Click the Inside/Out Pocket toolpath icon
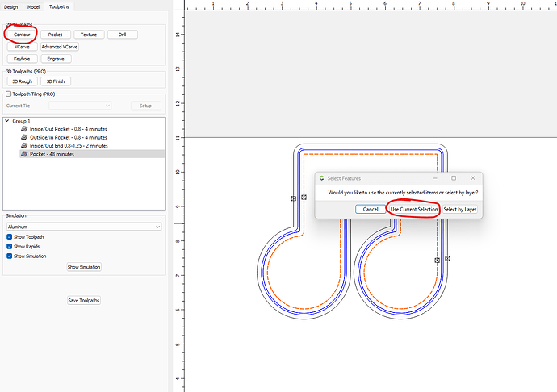Image resolution: width=557 pixels, height=392 pixels. pyautogui.click(x=24, y=129)
